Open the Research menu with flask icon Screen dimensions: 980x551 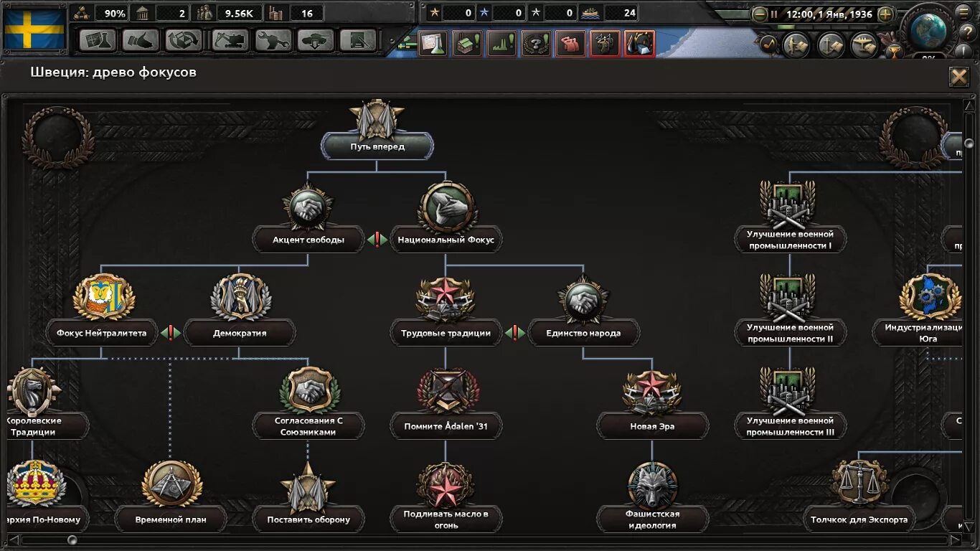coord(98,40)
